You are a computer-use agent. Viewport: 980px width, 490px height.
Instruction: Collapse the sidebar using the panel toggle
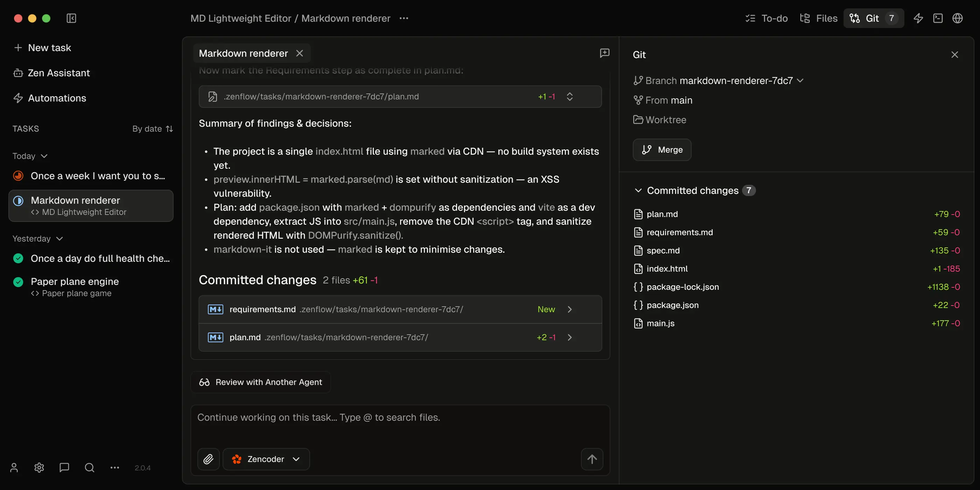tap(72, 18)
